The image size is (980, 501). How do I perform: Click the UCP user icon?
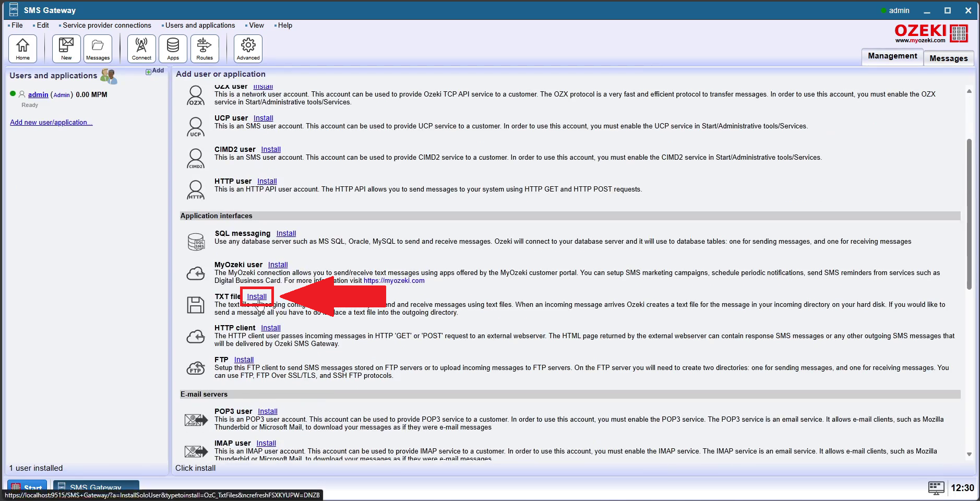196,127
